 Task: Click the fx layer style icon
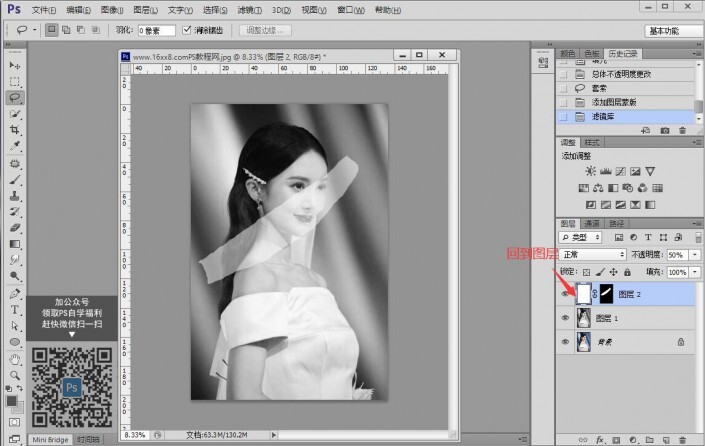click(599, 438)
